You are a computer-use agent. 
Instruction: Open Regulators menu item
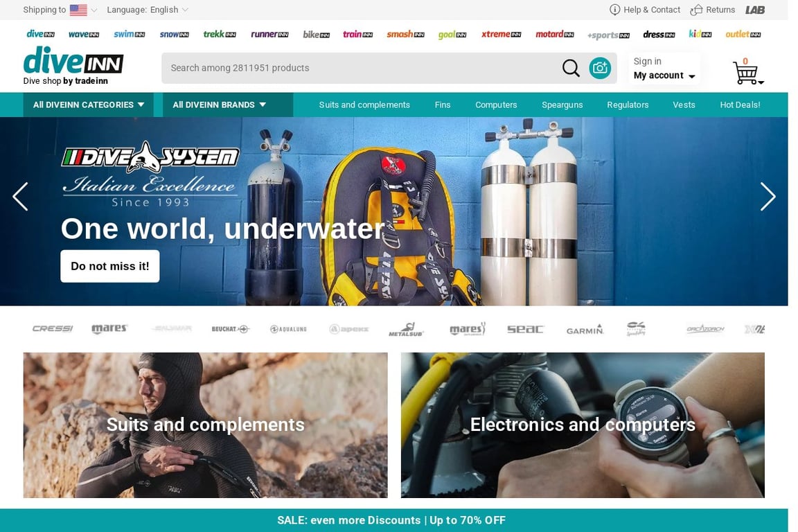coord(628,105)
